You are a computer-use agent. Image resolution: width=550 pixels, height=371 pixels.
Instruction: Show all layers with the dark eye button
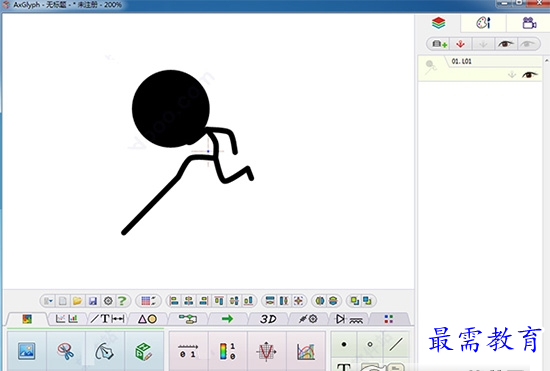tap(505, 44)
